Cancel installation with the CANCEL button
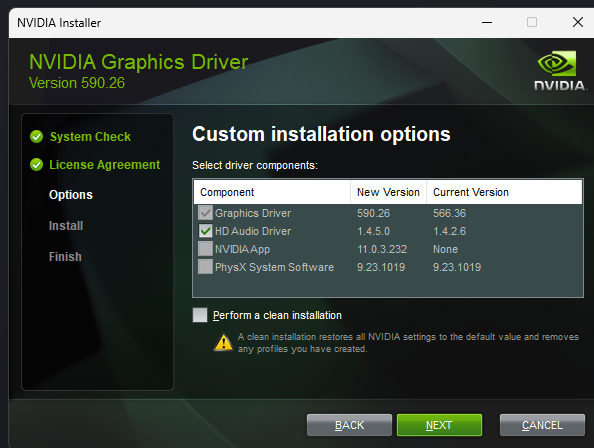594x448 pixels. (542, 425)
